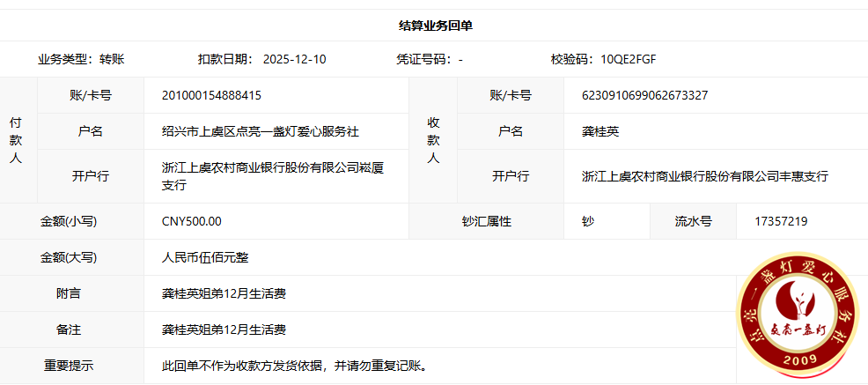Select payer account number 201000154888415
This screenshot has height=385, width=868.
click(x=211, y=95)
